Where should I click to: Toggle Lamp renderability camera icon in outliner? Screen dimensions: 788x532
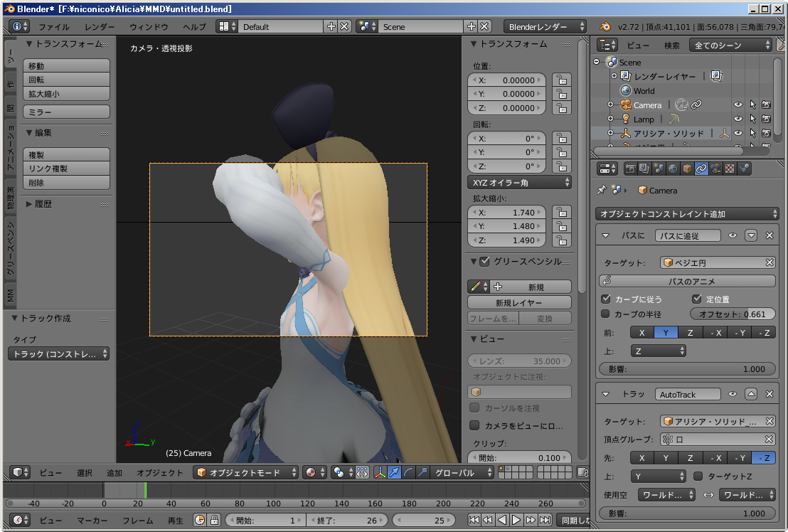point(766,119)
